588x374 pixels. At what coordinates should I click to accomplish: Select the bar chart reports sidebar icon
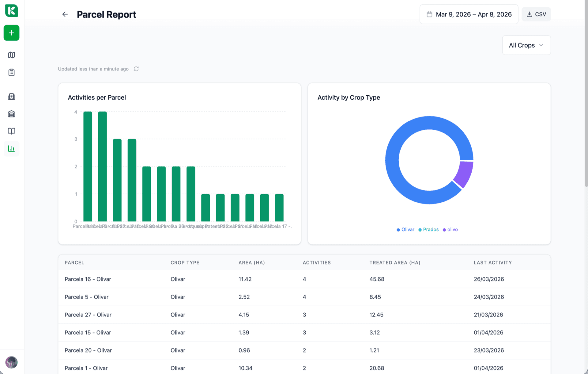11,149
